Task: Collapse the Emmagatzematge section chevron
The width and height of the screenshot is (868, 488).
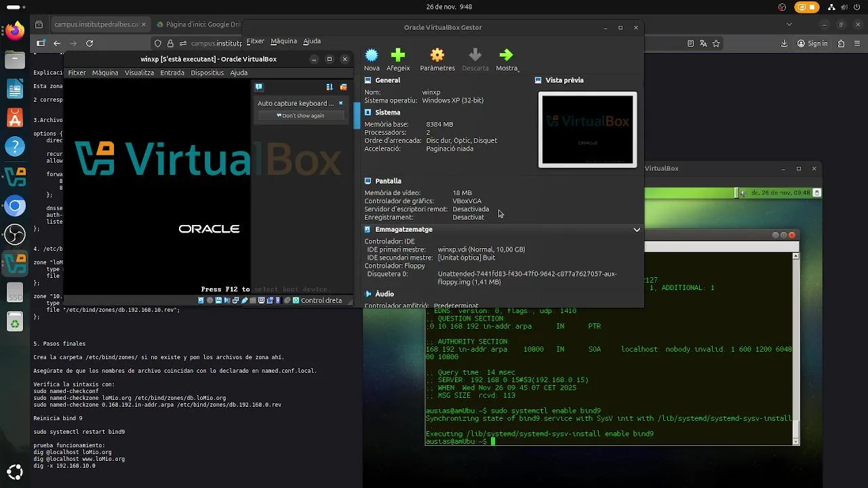Action: tap(637, 230)
